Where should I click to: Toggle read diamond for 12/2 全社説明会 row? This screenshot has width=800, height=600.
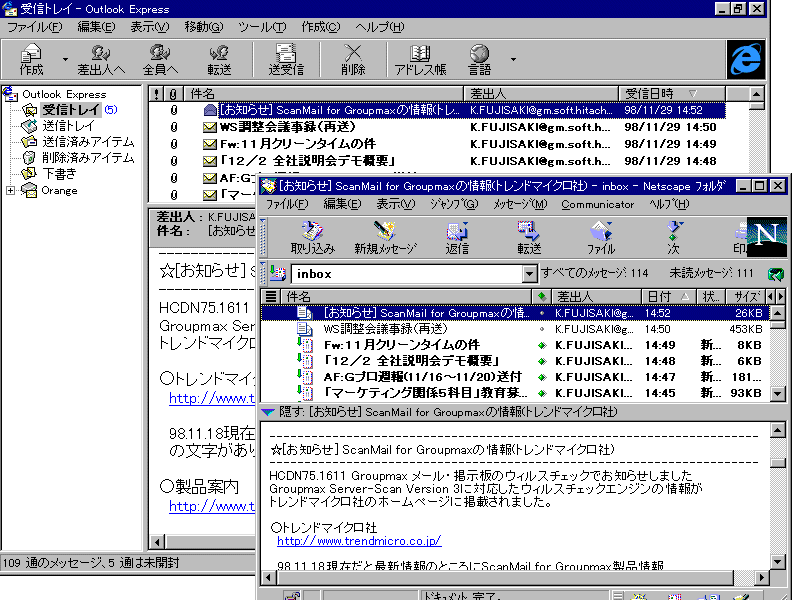(x=542, y=361)
